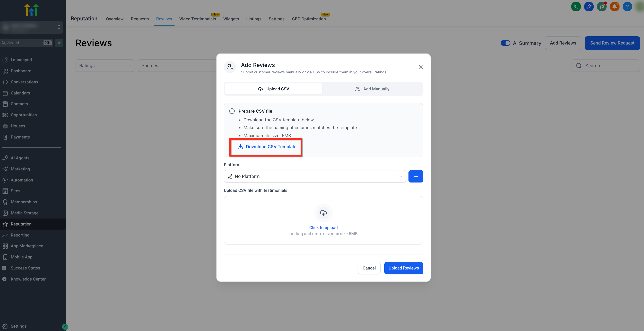Close the Add Reviews dialog
This screenshot has width=644, height=331.
tap(421, 67)
